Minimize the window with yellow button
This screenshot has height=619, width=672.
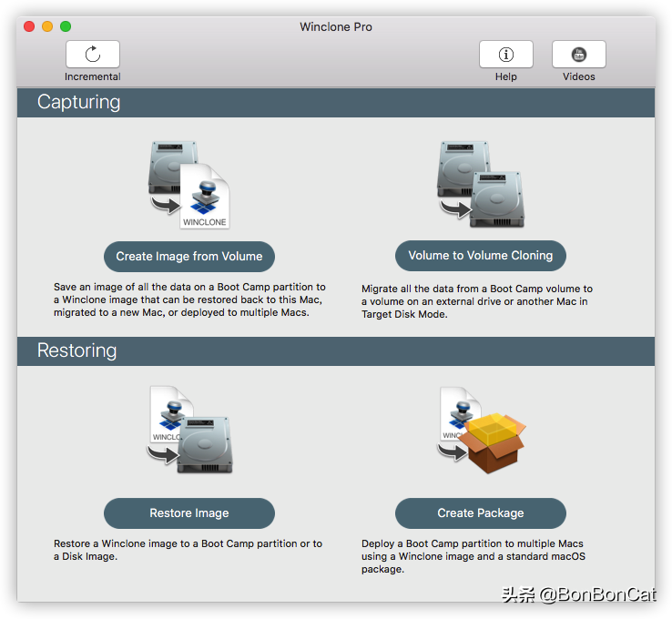tap(47, 26)
